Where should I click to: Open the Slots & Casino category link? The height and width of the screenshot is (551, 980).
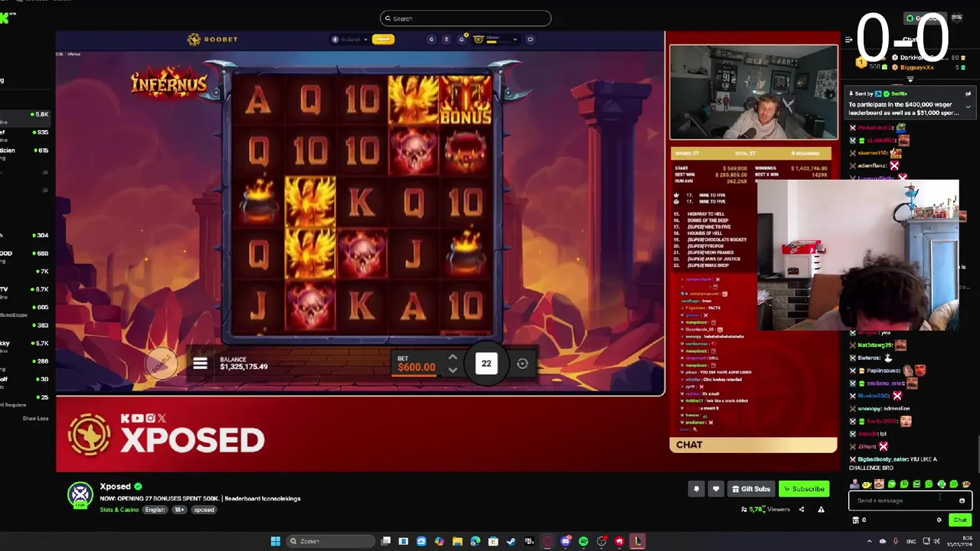119,510
